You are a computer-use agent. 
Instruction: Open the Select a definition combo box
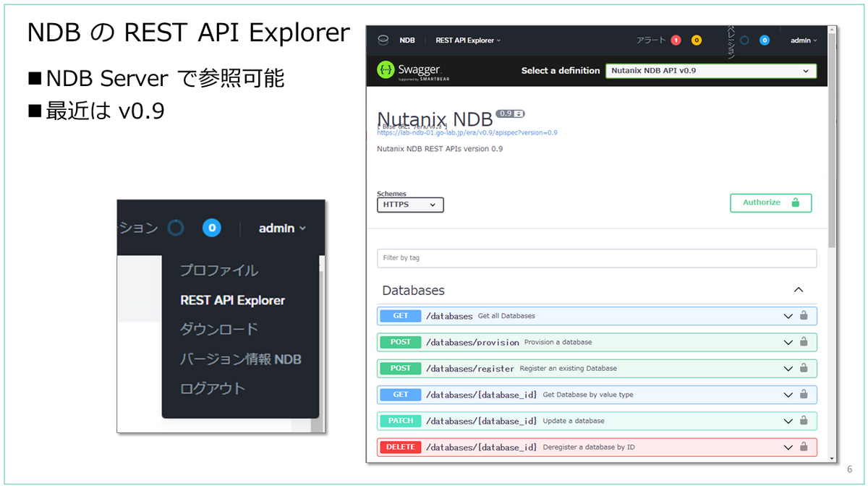click(x=711, y=71)
